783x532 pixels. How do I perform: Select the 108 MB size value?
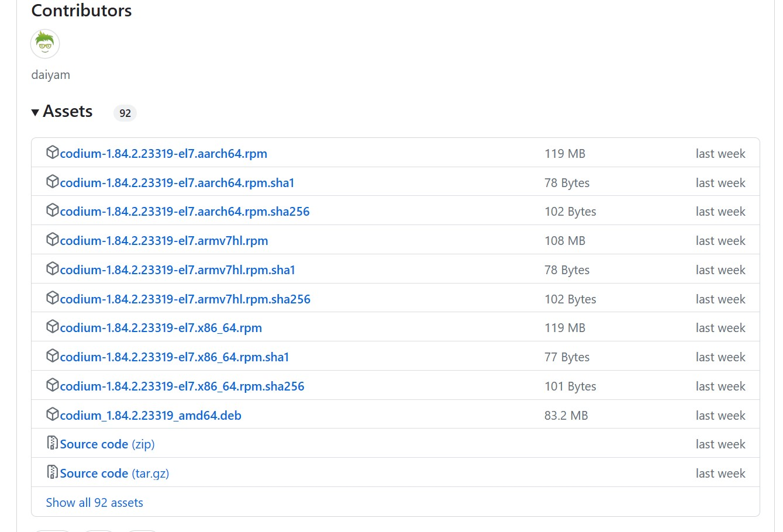point(565,241)
